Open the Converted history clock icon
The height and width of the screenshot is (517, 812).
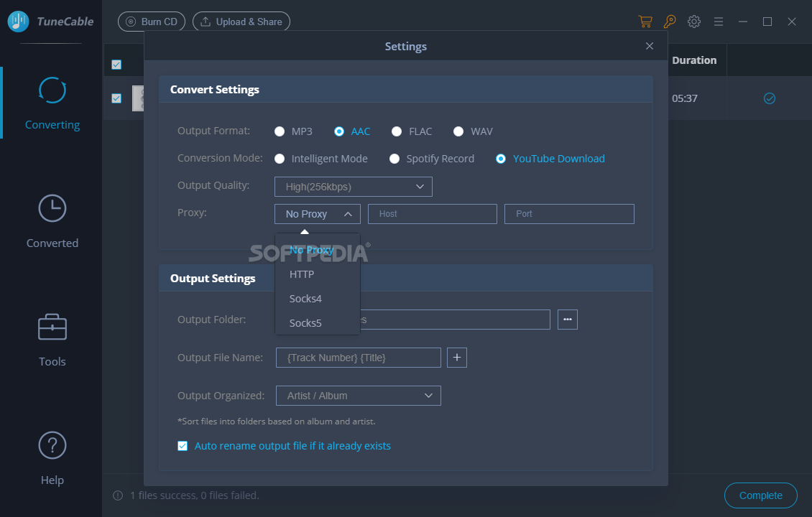[52, 208]
